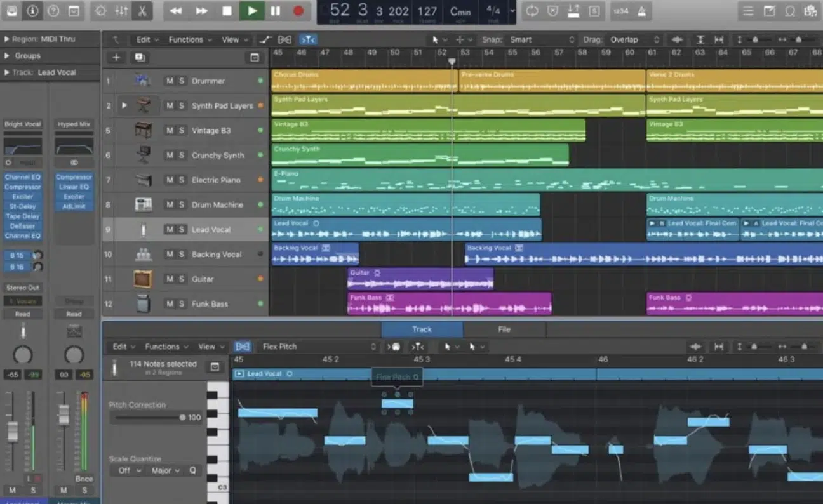Toggle Flex button in Tracks area toolbar
This screenshot has height=504, width=823.
(285, 39)
